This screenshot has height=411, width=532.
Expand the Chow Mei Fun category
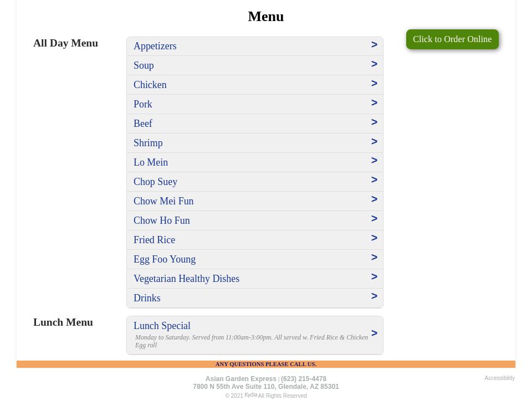(x=163, y=201)
